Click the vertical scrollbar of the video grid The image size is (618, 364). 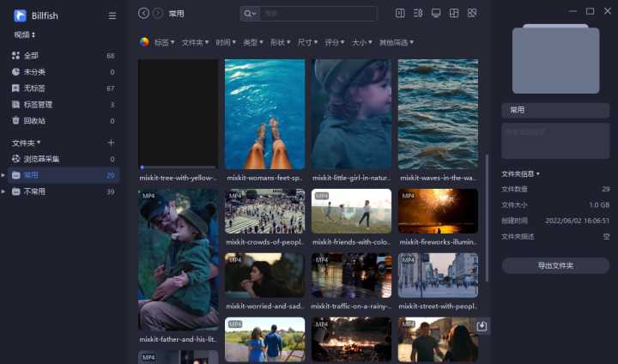(488, 218)
